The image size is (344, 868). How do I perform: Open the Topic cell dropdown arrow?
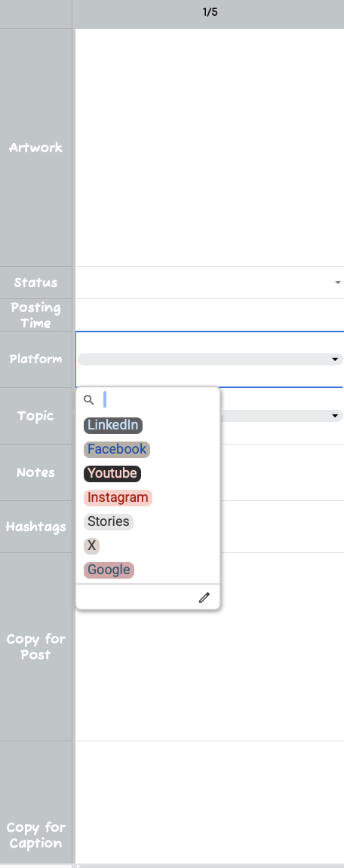click(x=335, y=416)
